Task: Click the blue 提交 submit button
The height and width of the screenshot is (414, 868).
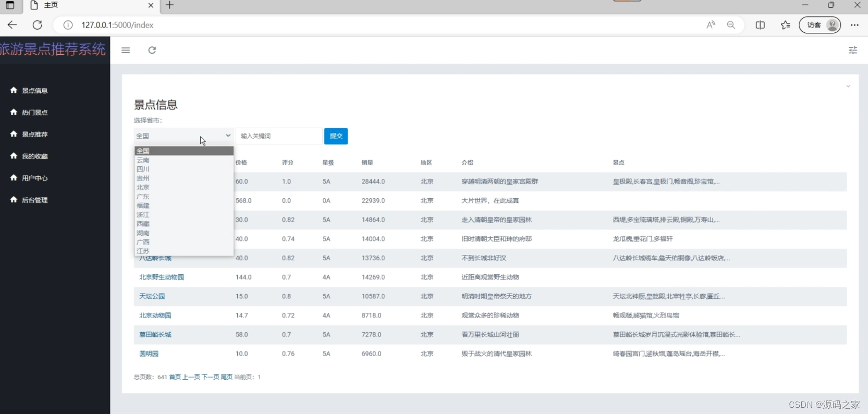Action: pyautogui.click(x=336, y=136)
